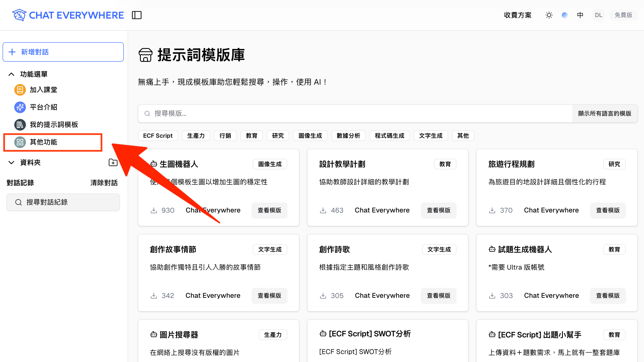Image resolution: width=644 pixels, height=362 pixels.
Task: View the 創作故事情節 template
Action: [270, 296]
